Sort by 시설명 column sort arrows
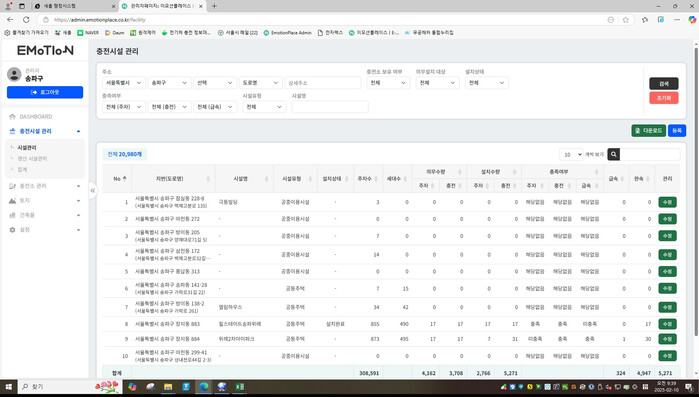 267,179
